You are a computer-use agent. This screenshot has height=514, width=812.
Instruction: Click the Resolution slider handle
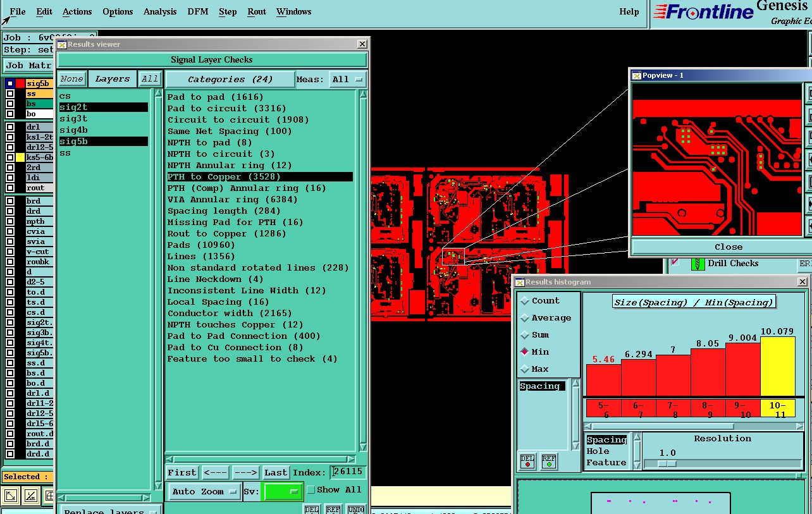(x=667, y=463)
